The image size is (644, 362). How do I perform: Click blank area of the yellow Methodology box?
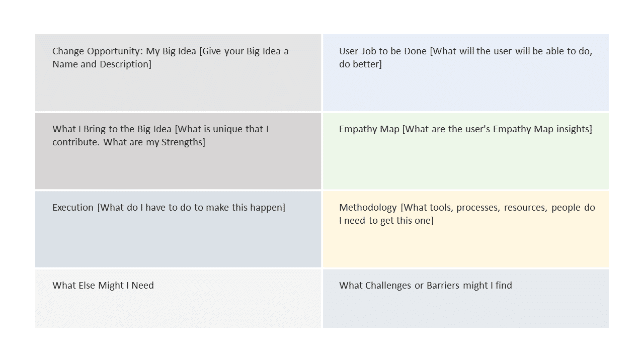click(x=465, y=246)
